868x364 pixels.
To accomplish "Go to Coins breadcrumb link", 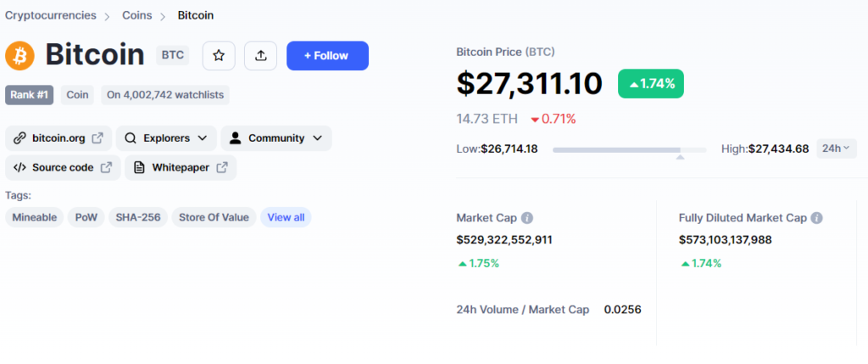I will pyautogui.click(x=136, y=15).
